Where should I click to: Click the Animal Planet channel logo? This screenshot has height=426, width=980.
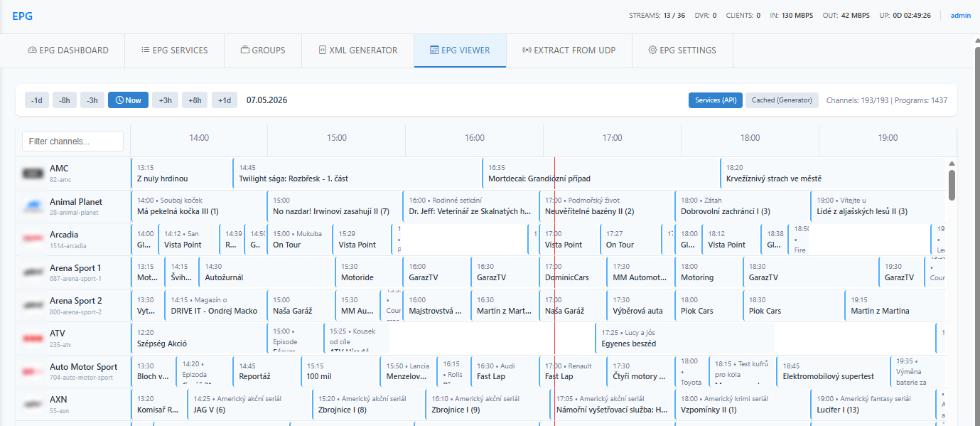coord(32,206)
